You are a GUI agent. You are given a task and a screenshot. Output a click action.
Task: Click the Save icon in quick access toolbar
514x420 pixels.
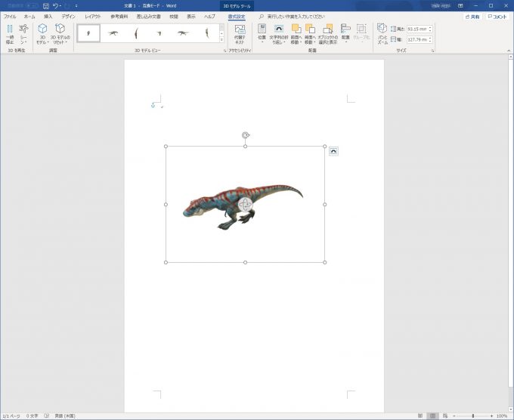pos(46,6)
